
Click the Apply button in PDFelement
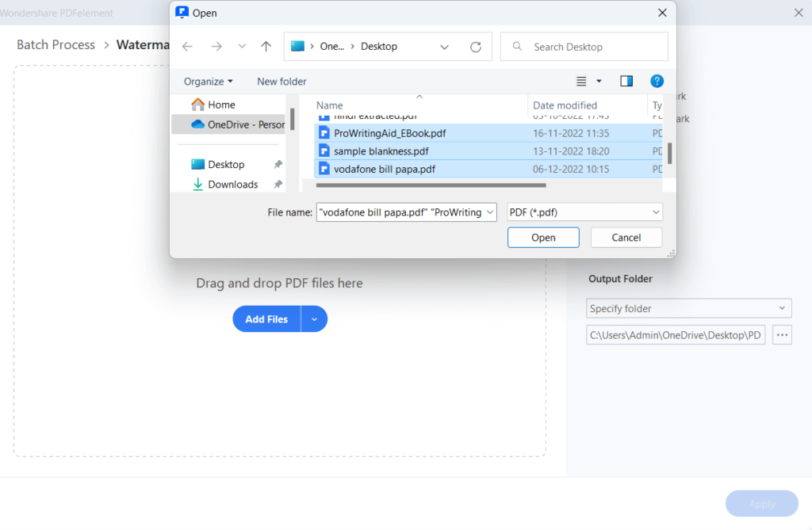762,504
